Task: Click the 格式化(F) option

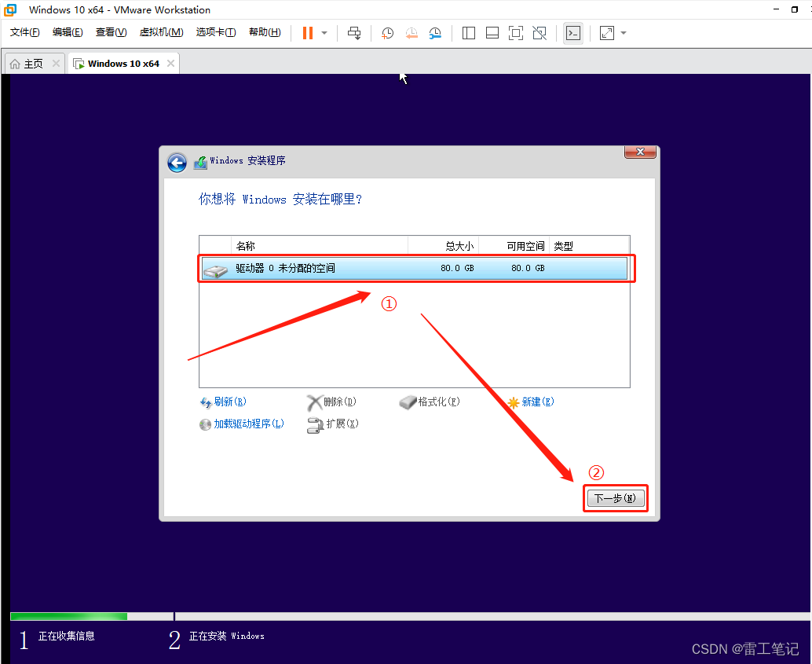Action: 430,402
